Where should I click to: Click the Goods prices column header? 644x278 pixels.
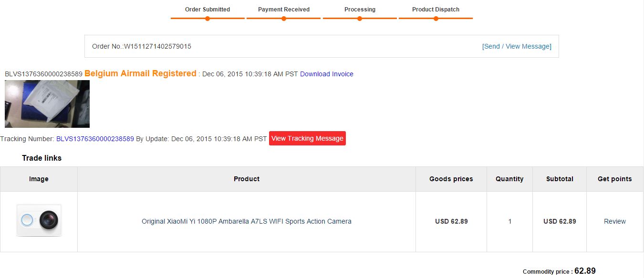[451, 179]
